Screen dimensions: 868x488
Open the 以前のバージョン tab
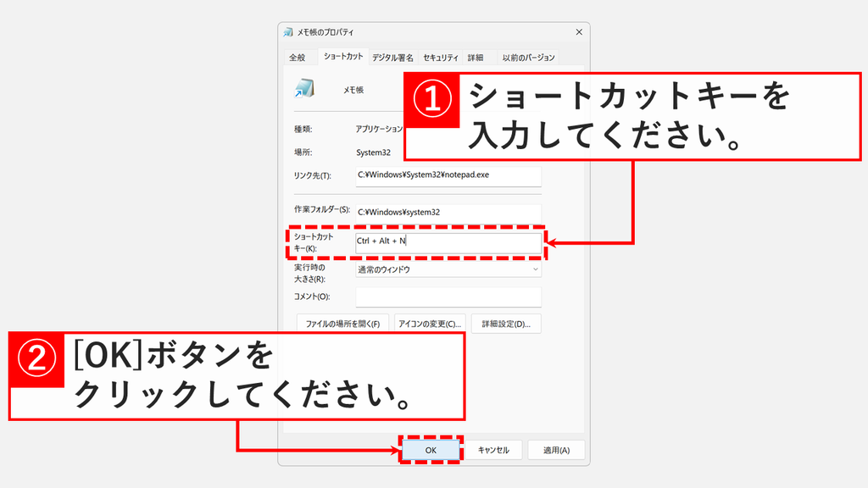pos(528,58)
